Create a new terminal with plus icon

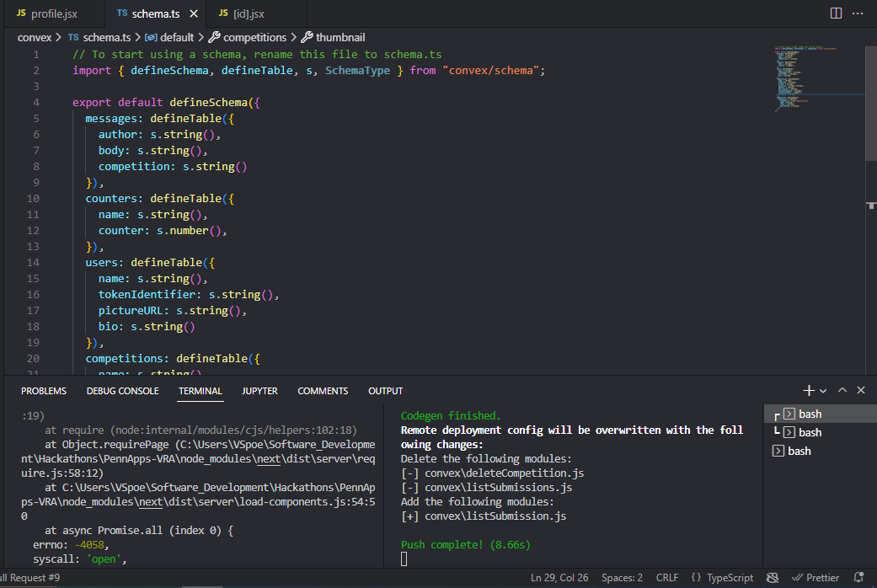pos(808,391)
